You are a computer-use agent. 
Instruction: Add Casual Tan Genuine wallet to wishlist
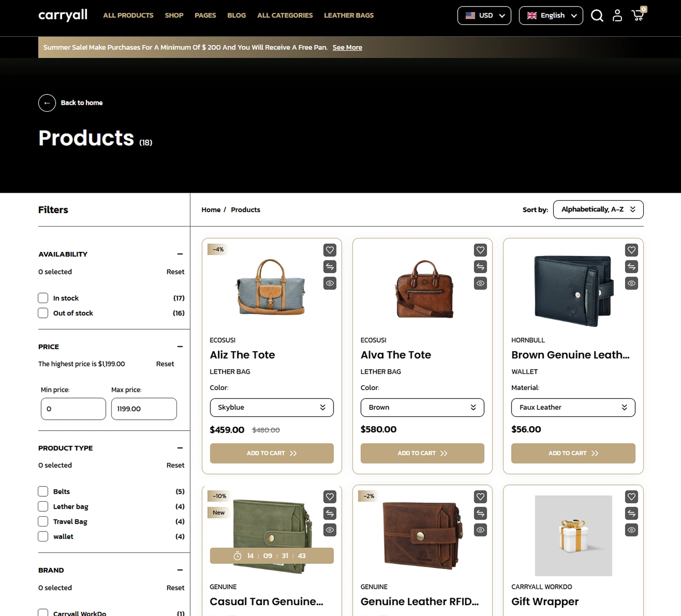pos(330,497)
